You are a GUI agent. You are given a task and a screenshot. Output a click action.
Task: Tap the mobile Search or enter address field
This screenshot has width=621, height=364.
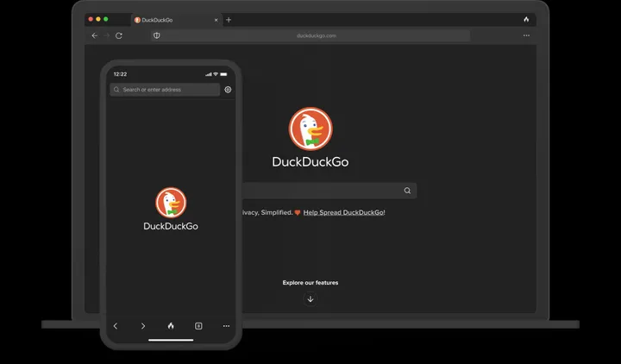165,90
